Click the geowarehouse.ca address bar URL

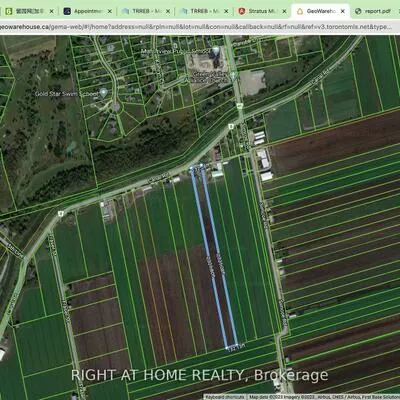click(x=196, y=27)
